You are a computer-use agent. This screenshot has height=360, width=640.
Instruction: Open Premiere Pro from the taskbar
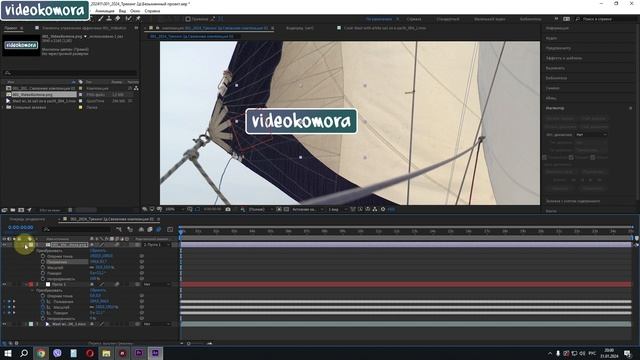point(139,353)
